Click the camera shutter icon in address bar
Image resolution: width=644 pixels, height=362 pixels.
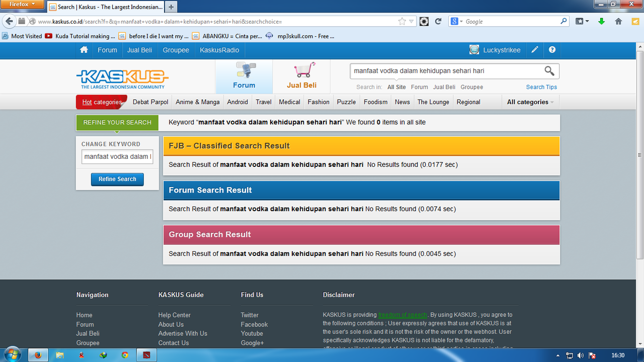coord(424,21)
